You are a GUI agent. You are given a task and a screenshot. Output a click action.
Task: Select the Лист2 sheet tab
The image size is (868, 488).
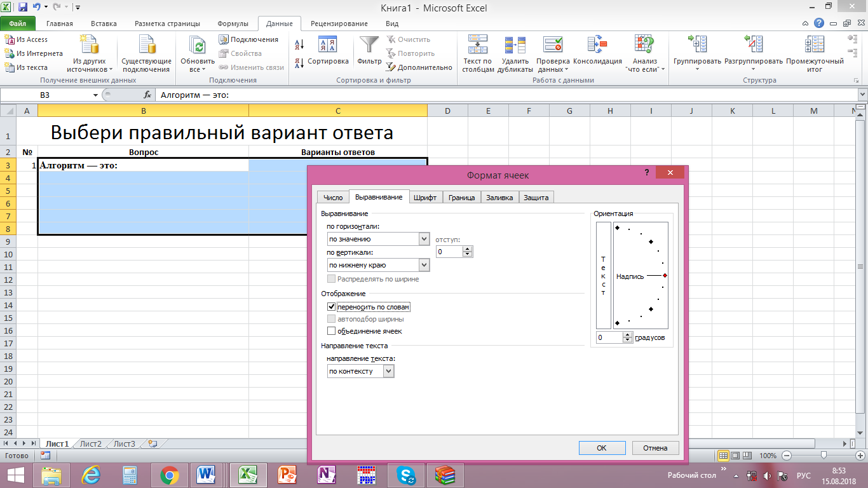[91, 444]
